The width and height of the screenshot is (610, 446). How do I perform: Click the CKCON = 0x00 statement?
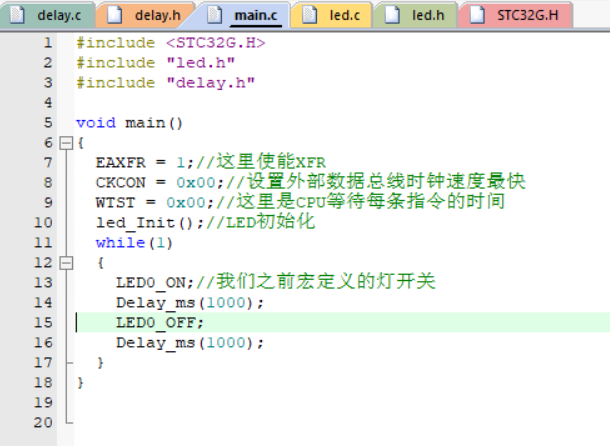pyautogui.click(x=160, y=183)
